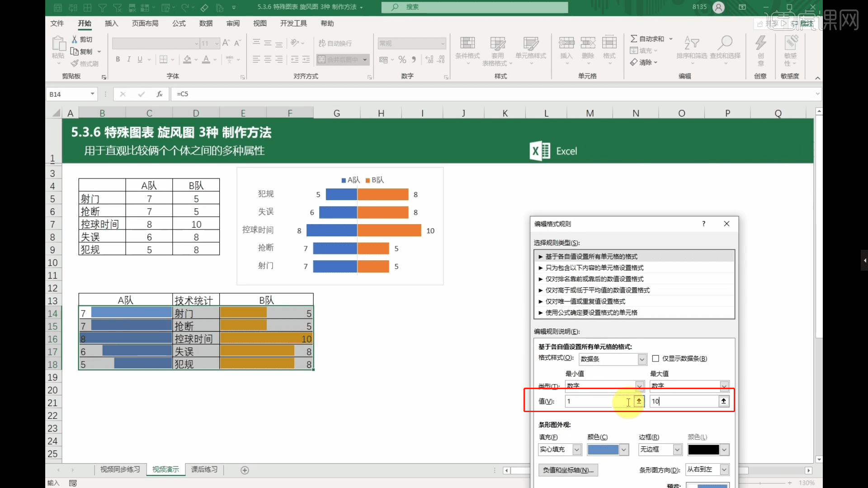
Task: Open the bar direction dropdown 从右到左
Action: (708, 469)
